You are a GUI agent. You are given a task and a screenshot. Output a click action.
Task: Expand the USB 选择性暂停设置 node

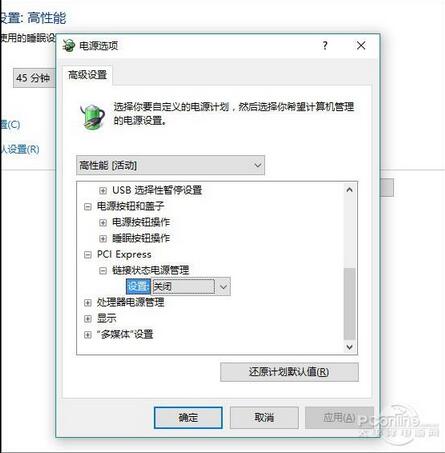pos(103,191)
